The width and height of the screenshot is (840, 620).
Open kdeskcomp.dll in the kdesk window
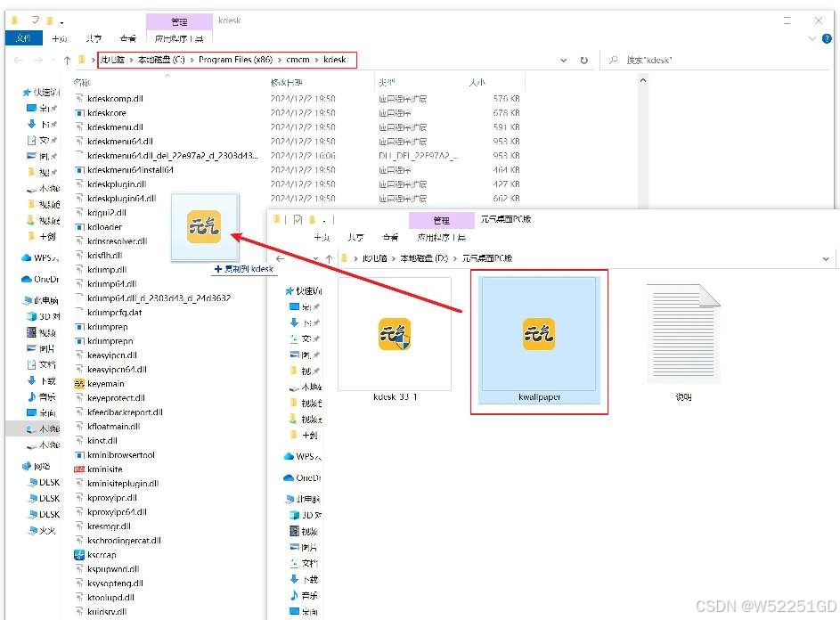point(115,99)
